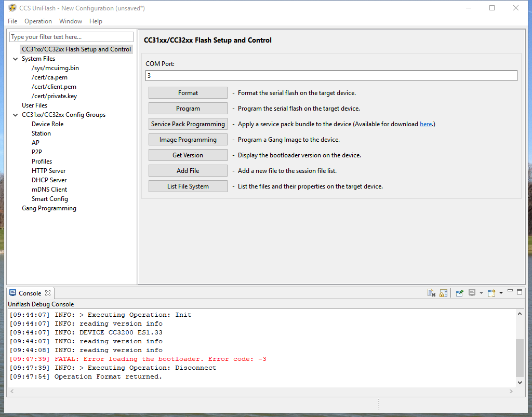Select the User Files tree item
Screen dimensions: 532x417
pyautogui.click(x=35, y=105)
